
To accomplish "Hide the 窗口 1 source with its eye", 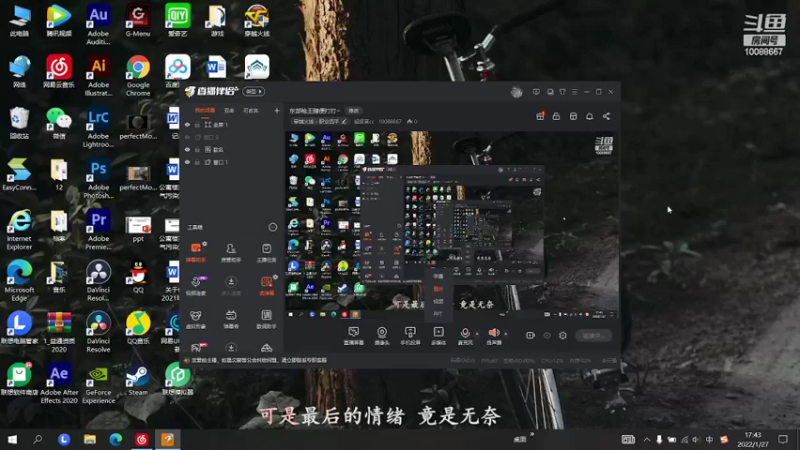I will (x=187, y=162).
